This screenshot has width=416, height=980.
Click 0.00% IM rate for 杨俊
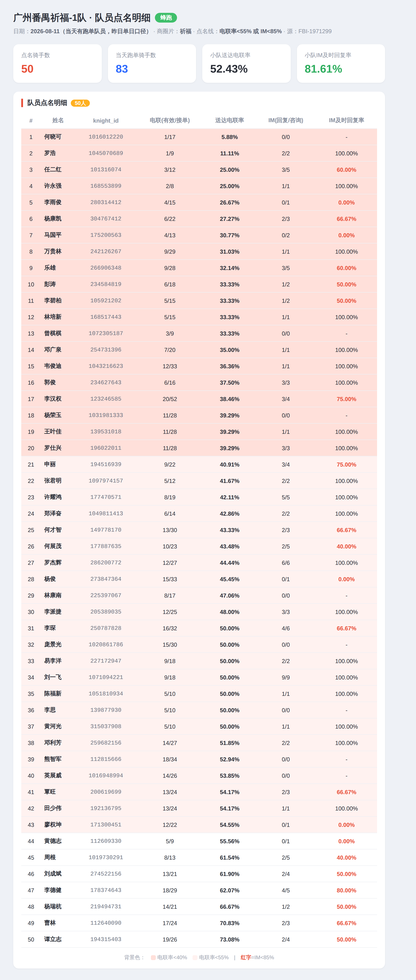coord(347,579)
